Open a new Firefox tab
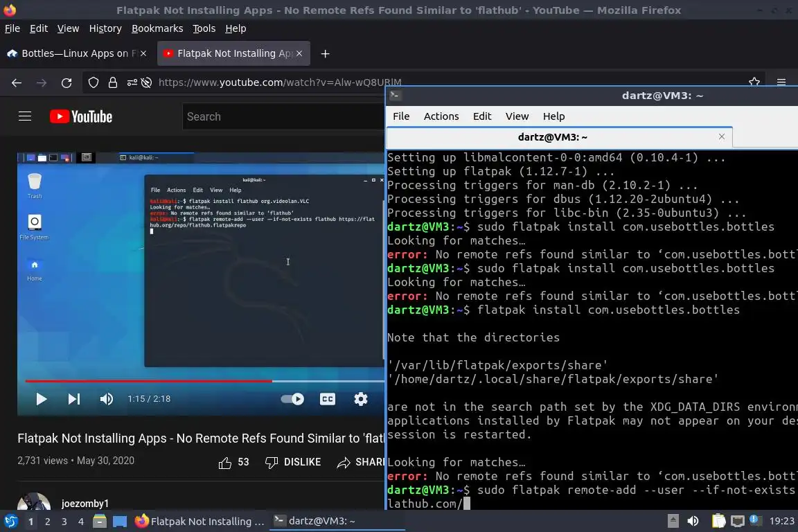798x532 pixels. [325, 53]
